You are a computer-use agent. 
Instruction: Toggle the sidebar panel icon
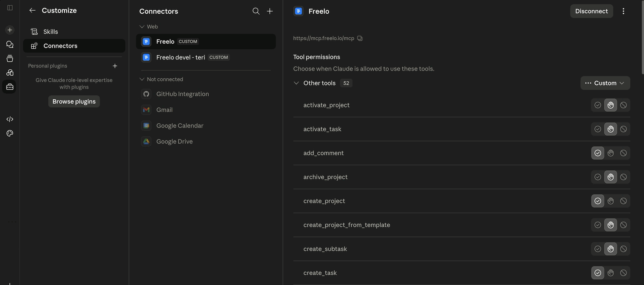10,8
